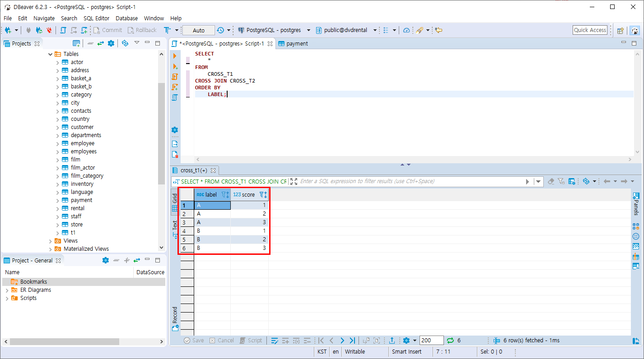
Task: Expand the Views tree node
Action: 50,241
